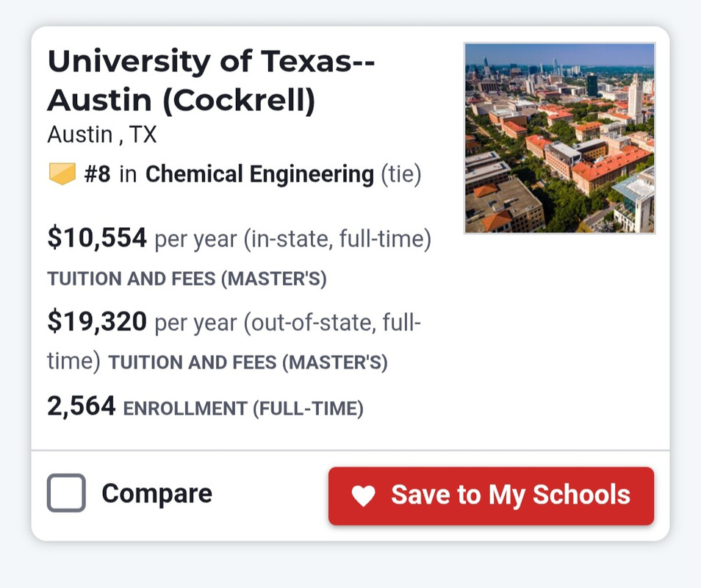The image size is (701, 588).
Task: Click the Austin, TX location text
Action: click(102, 135)
